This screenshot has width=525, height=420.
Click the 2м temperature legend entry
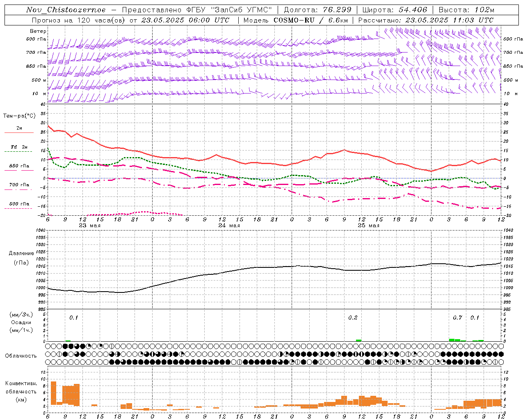tap(19, 128)
